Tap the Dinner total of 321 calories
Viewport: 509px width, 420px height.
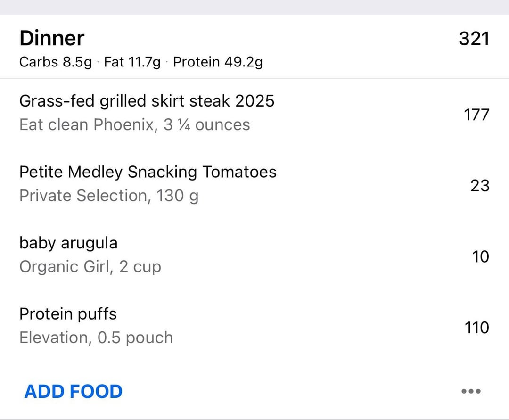pyautogui.click(x=474, y=39)
